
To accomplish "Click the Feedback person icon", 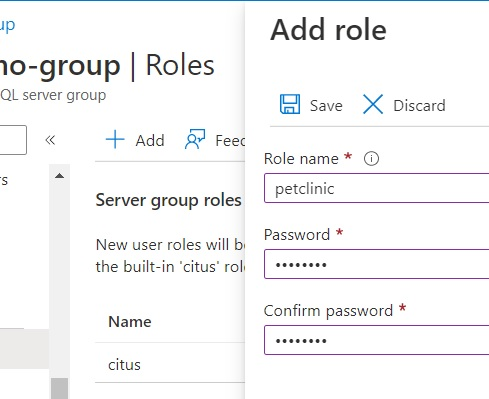I will (x=195, y=139).
